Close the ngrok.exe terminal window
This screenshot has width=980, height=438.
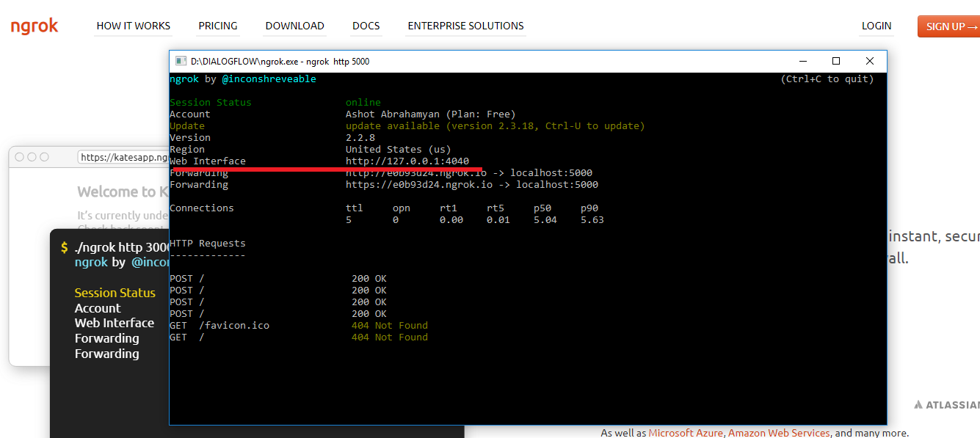click(869, 62)
